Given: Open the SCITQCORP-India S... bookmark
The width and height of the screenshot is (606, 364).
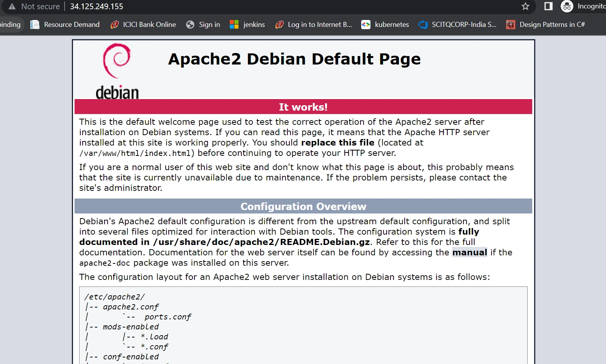Looking at the screenshot, I should tap(458, 25).
